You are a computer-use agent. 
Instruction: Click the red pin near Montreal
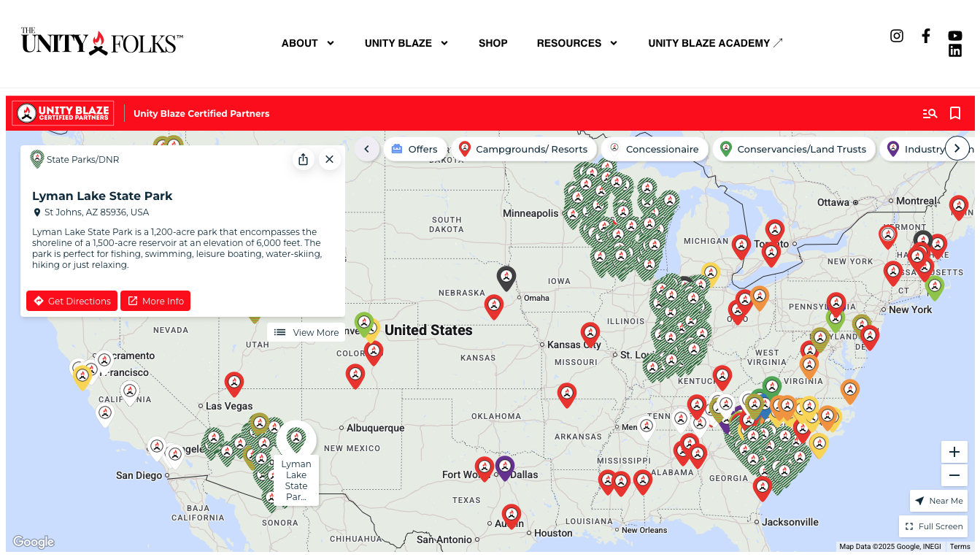pos(959,207)
